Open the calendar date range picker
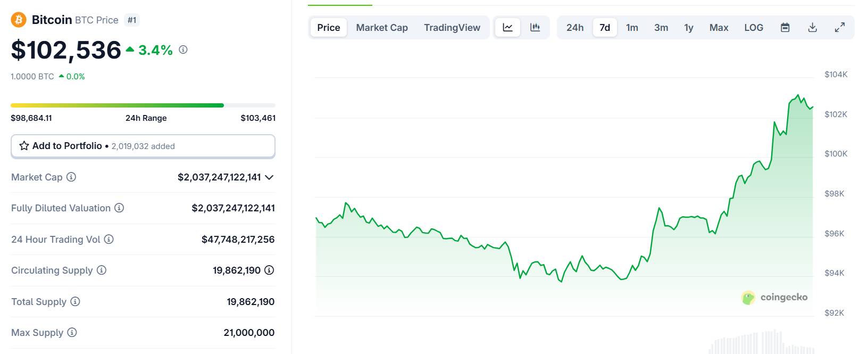The image size is (868, 354). tap(785, 28)
